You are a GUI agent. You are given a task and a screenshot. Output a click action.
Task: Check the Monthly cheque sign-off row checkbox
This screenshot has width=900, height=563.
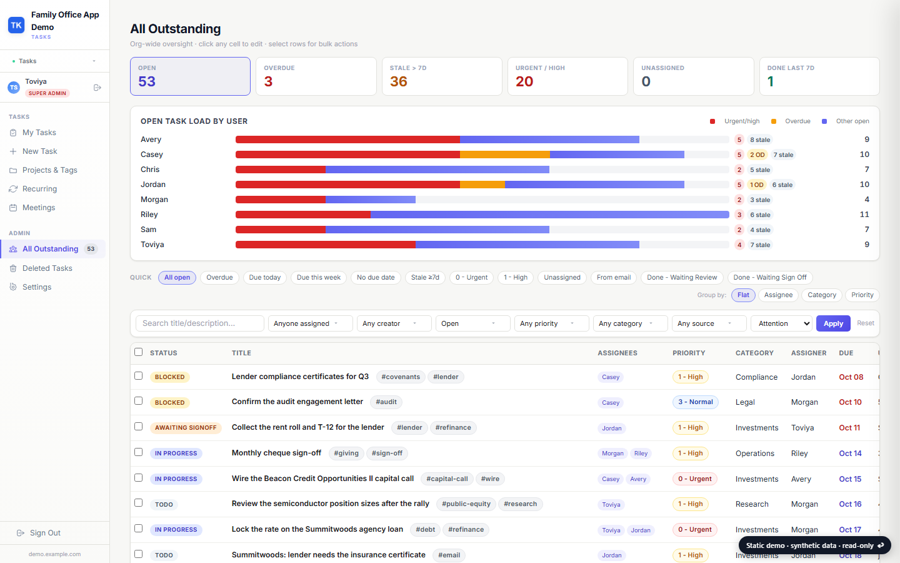click(138, 452)
